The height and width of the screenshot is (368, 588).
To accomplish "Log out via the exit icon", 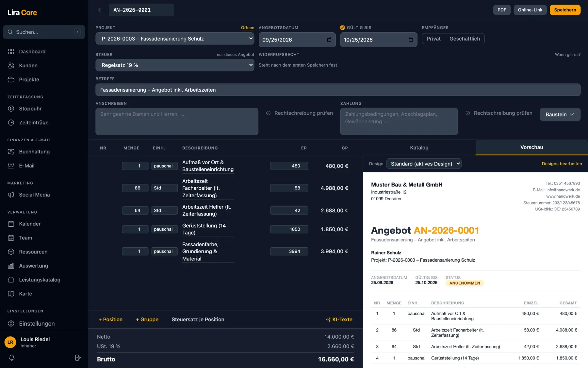I will 78,358.
